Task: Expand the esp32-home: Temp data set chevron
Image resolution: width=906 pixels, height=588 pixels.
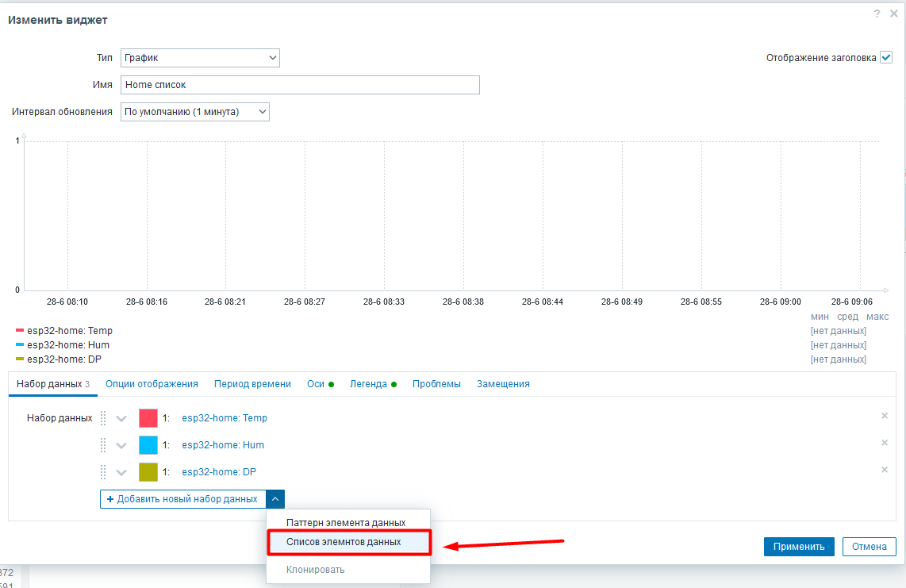Action: (121, 419)
